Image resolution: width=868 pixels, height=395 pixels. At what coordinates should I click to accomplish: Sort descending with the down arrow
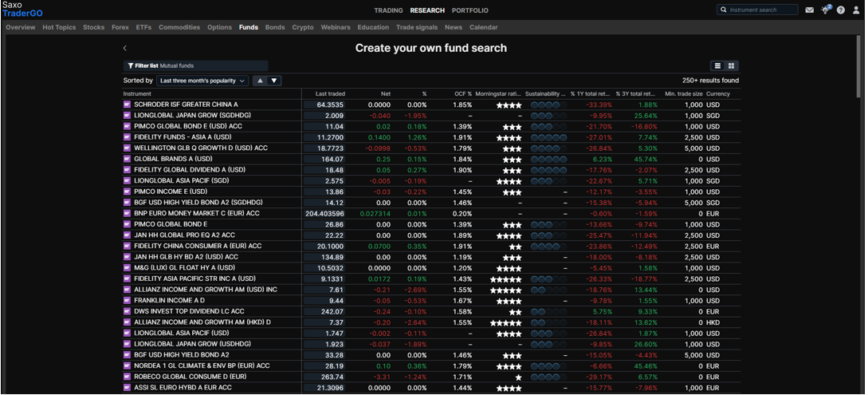coord(274,81)
